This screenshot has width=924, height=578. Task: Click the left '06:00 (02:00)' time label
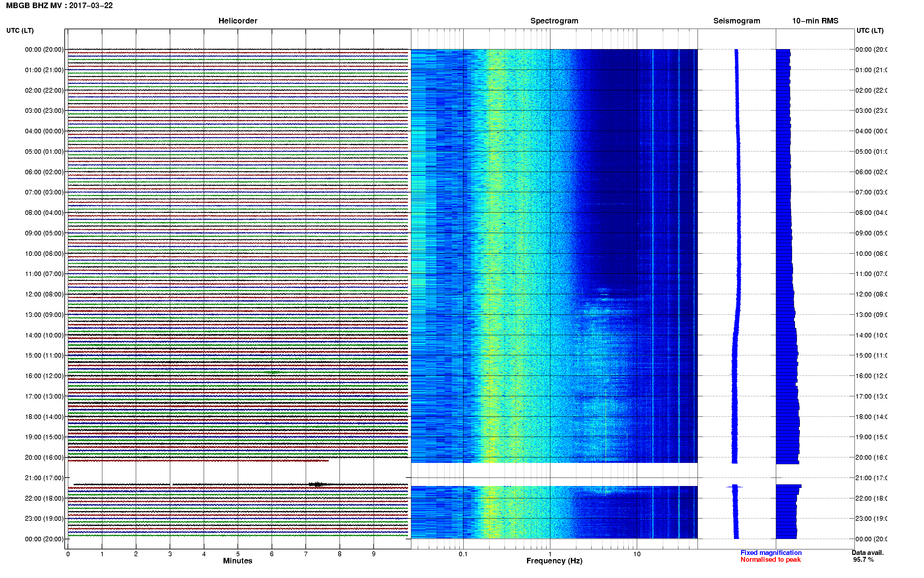[x=44, y=172]
